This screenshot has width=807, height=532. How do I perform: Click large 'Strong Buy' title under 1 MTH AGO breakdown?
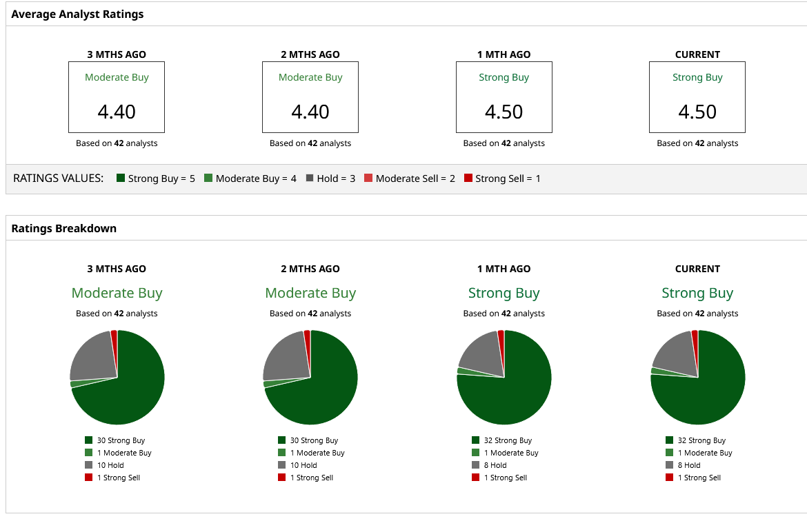tap(504, 293)
